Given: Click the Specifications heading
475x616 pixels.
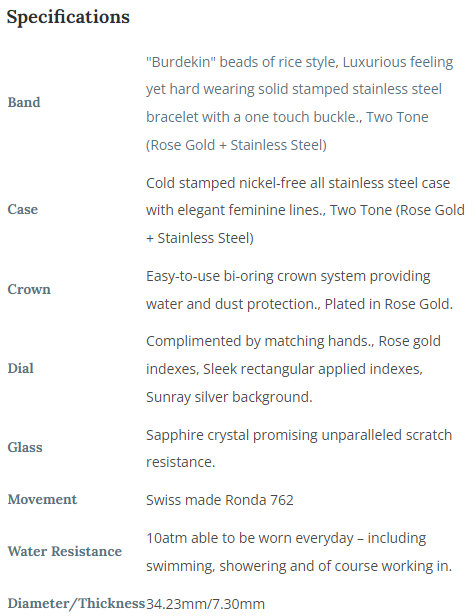Looking at the screenshot, I should 68,17.
